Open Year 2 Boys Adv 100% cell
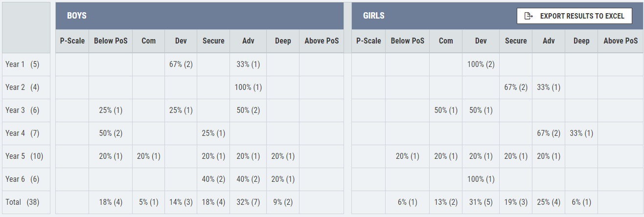 (248, 87)
